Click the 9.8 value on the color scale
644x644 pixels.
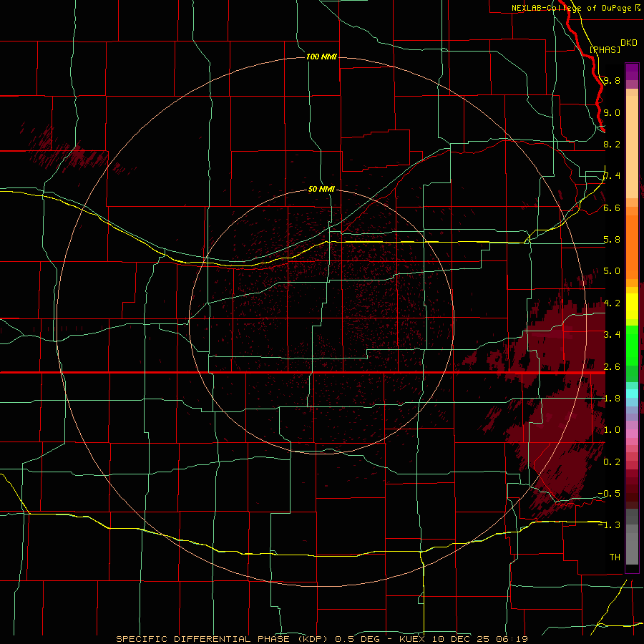pyautogui.click(x=612, y=80)
